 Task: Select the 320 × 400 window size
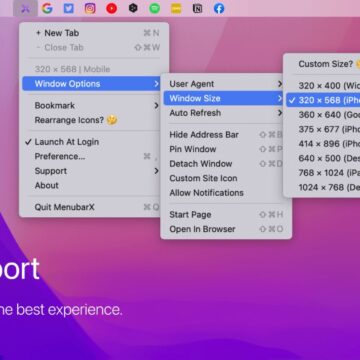click(323, 86)
